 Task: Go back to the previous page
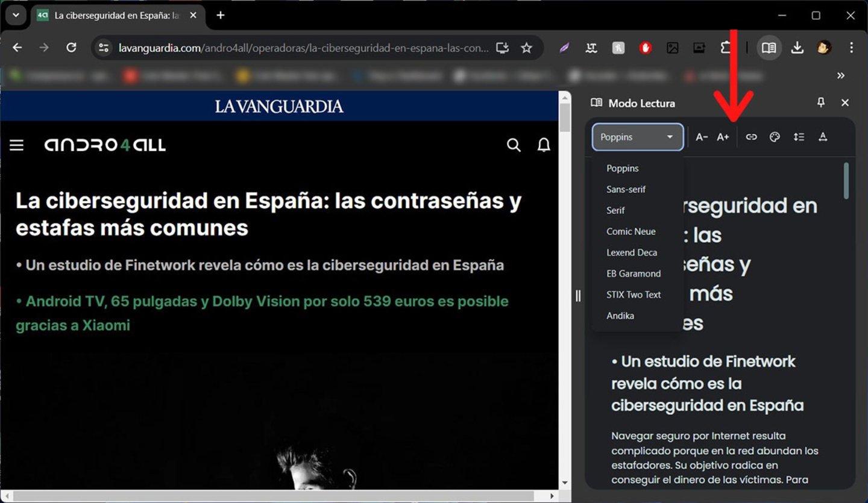17,48
